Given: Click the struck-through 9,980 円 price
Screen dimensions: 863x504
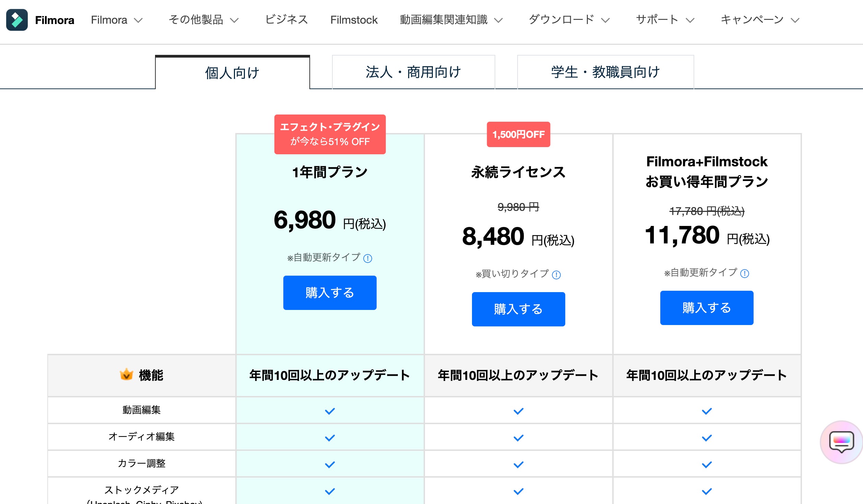Looking at the screenshot, I should pyautogui.click(x=518, y=207).
